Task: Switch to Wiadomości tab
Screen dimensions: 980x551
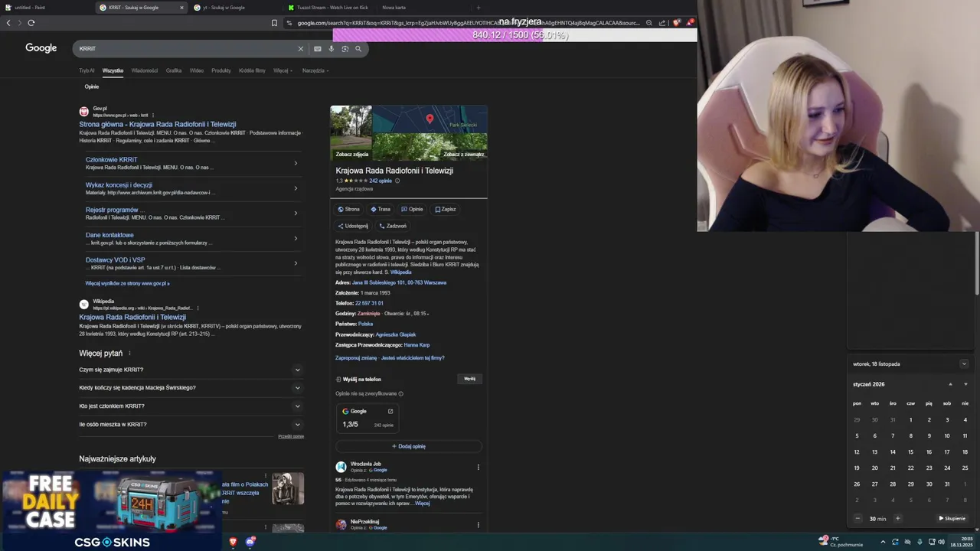Action: tap(145, 70)
